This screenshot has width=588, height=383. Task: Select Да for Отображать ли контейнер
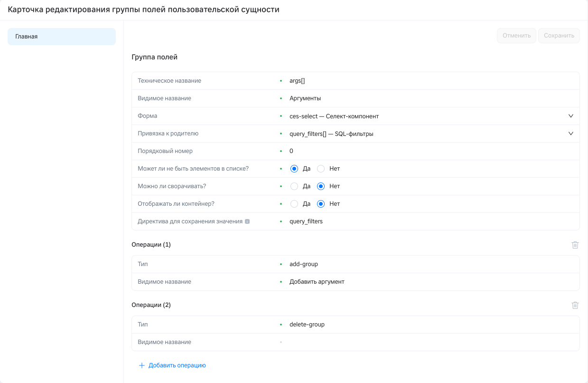pyautogui.click(x=294, y=204)
